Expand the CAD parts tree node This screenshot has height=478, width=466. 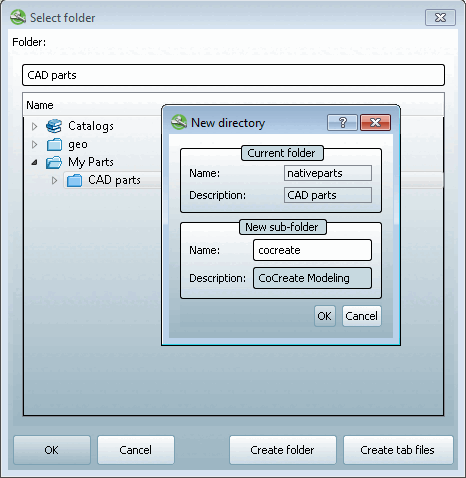54,181
